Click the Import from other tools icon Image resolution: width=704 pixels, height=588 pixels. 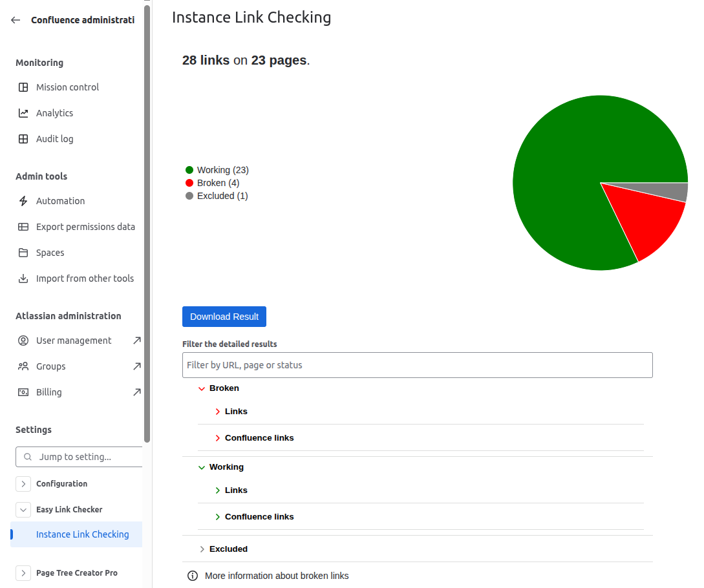[23, 278]
